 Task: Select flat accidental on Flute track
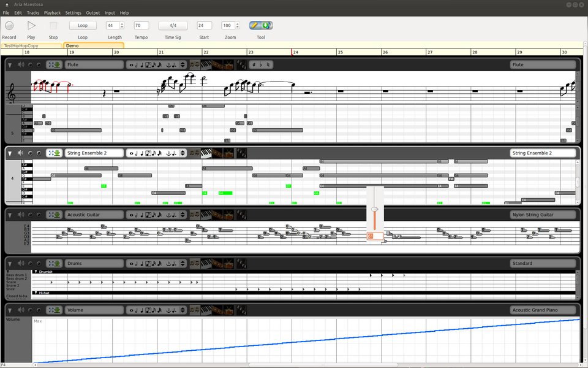[x=261, y=64]
